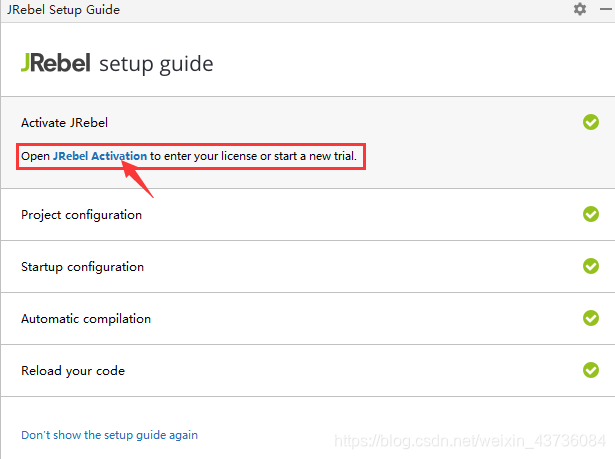Click the JRebel setup guide logo
The width and height of the screenshot is (615, 459).
pyautogui.click(x=117, y=64)
